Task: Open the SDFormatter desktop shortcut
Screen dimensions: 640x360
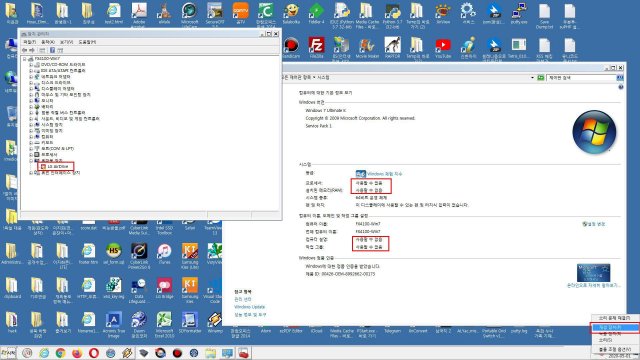Action: 190,322
